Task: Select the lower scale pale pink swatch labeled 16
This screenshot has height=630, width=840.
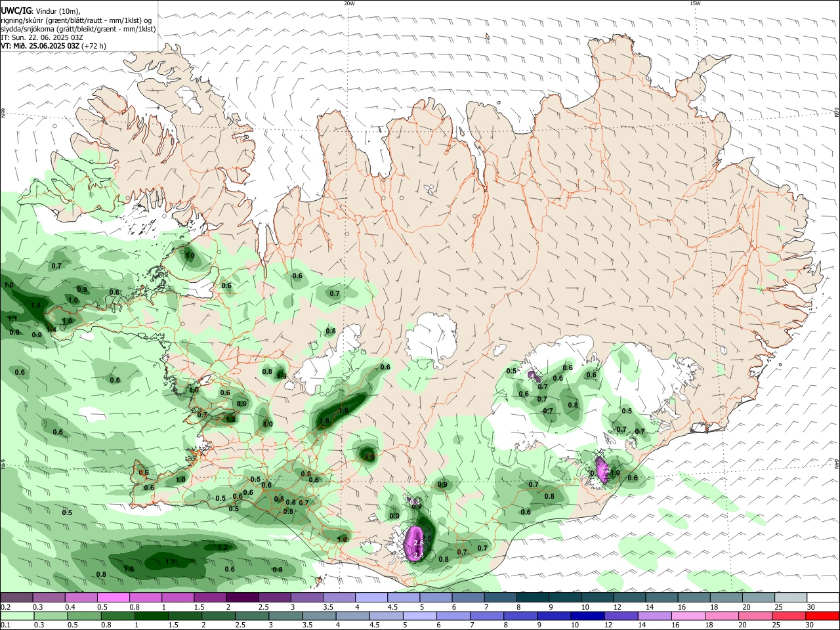Action: coord(688,616)
